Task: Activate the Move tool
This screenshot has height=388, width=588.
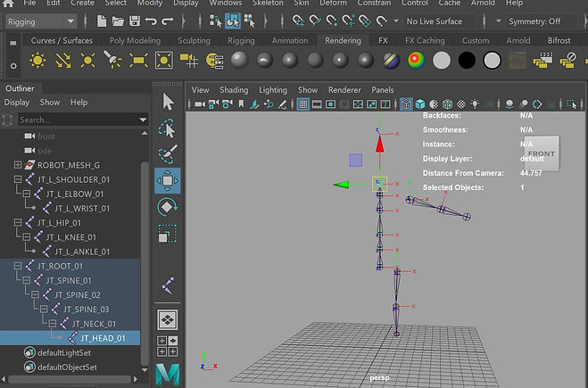Action: (167, 181)
